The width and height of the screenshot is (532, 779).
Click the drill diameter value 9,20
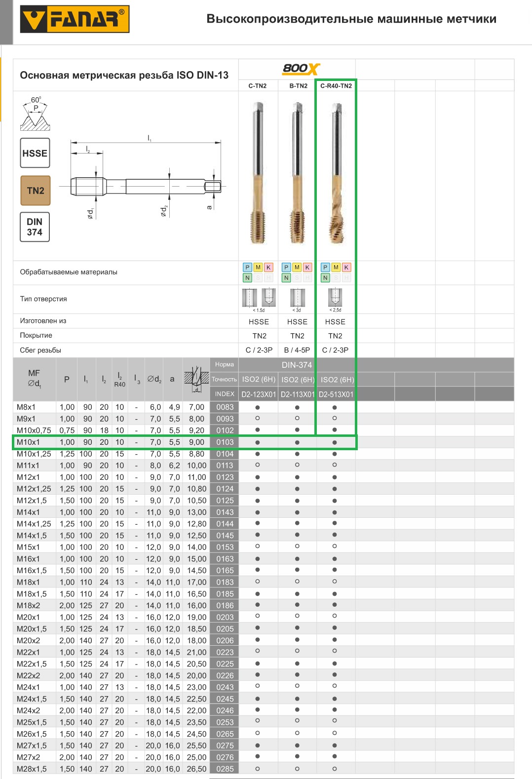196,430
